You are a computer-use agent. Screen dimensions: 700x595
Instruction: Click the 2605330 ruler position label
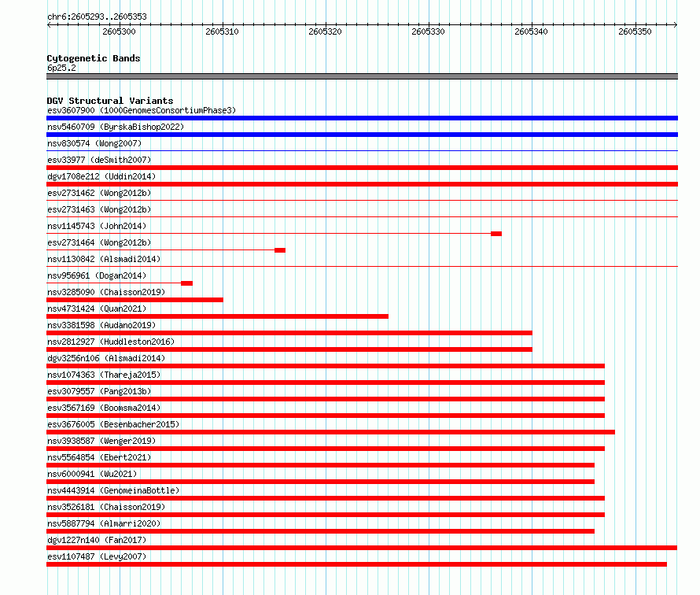click(x=428, y=31)
